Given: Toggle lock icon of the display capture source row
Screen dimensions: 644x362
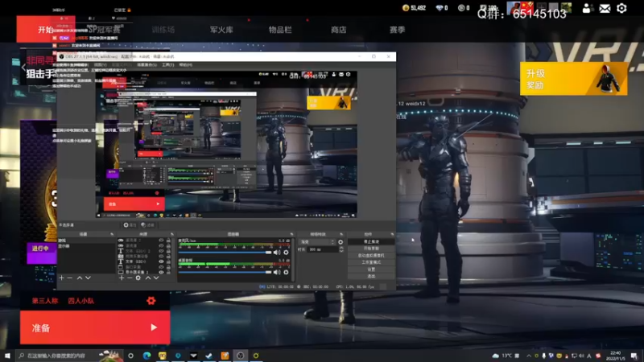Looking at the screenshot, I should [168, 272].
